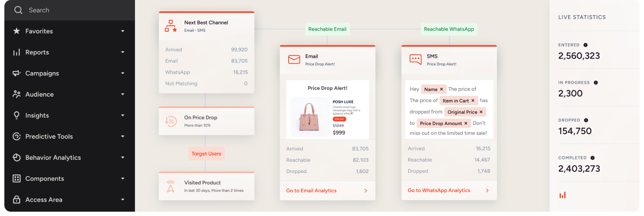Select the Original Price variable tag

pyautogui.click(x=465, y=112)
